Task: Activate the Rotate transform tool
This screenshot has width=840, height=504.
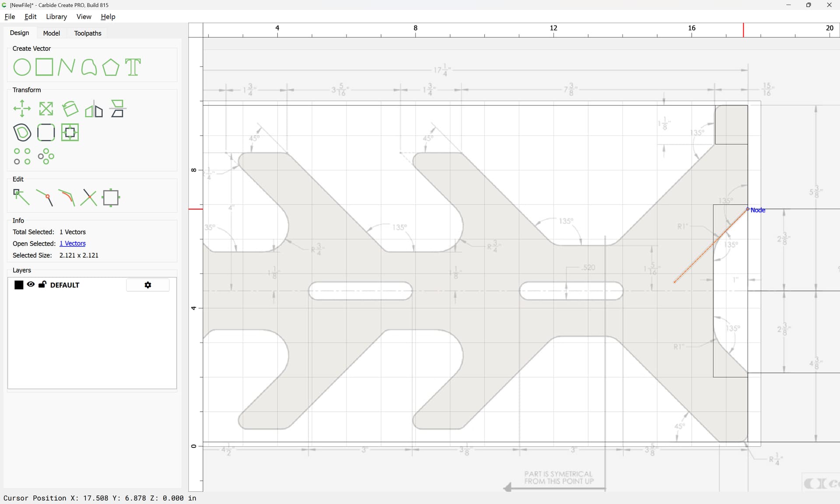Action: (x=70, y=108)
